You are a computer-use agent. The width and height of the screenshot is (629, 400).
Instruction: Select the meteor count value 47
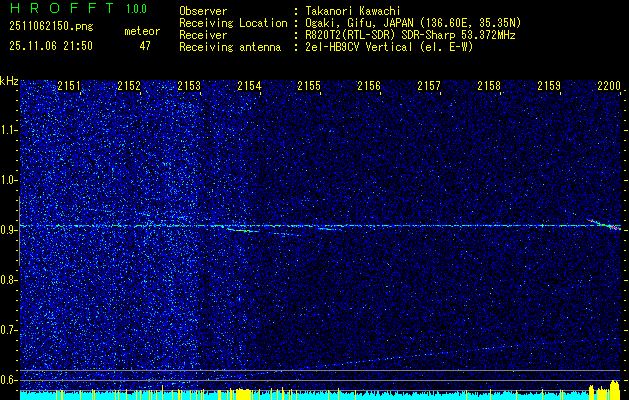tap(145, 46)
